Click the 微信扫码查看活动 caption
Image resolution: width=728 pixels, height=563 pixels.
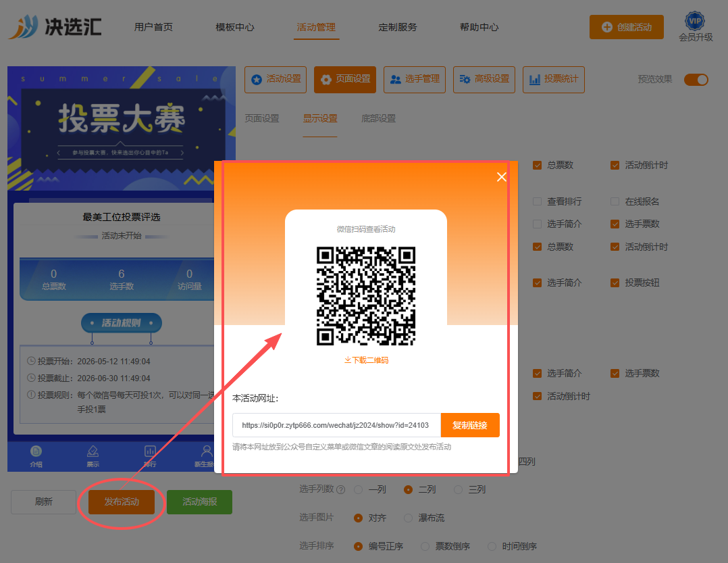366,229
